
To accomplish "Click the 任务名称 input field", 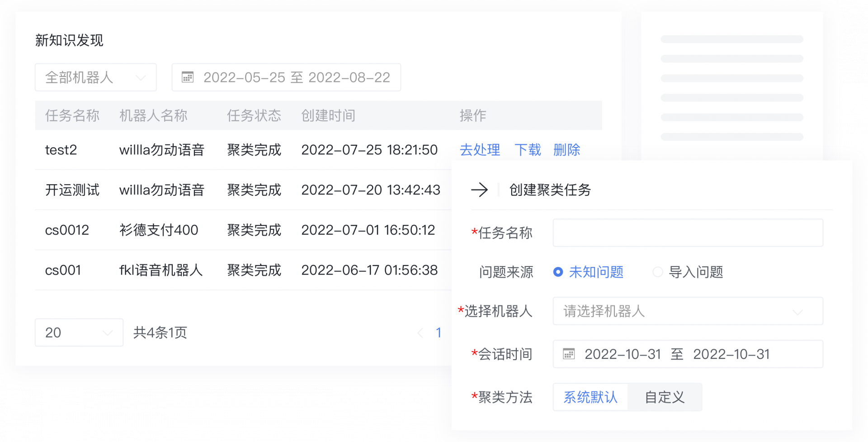I will (688, 233).
